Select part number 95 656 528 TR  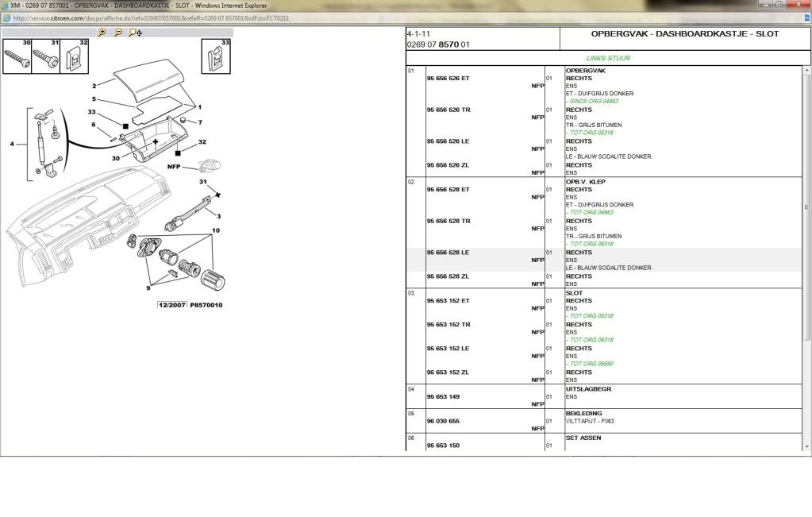[x=448, y=221]
